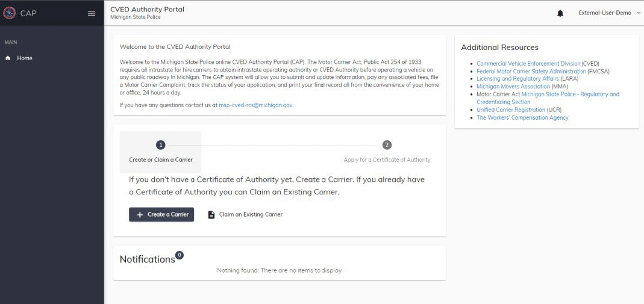The height and width of the screenshot is (304, 644).
Task: Toggle the hamburger sidebar menu
Action: (x=92, y=13)
